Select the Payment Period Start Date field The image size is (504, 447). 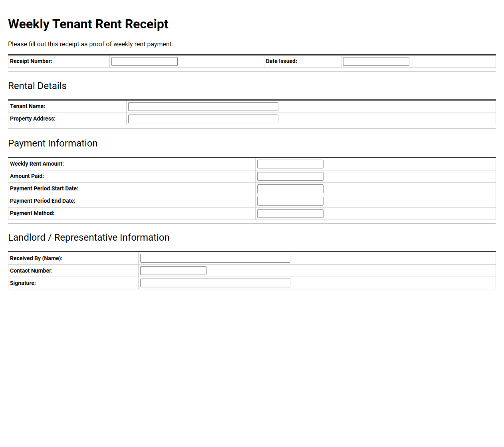[x=290, y=189]
